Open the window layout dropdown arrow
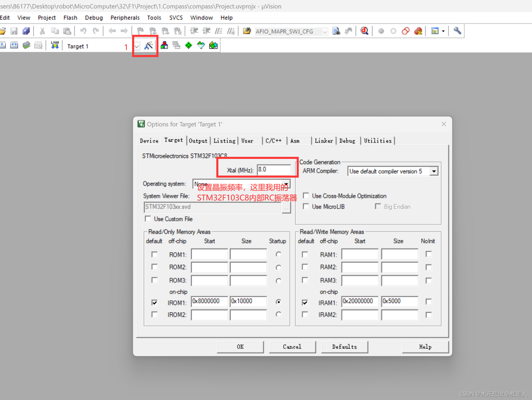This screenshot has width=532, height=400. [x=443, y=31]
